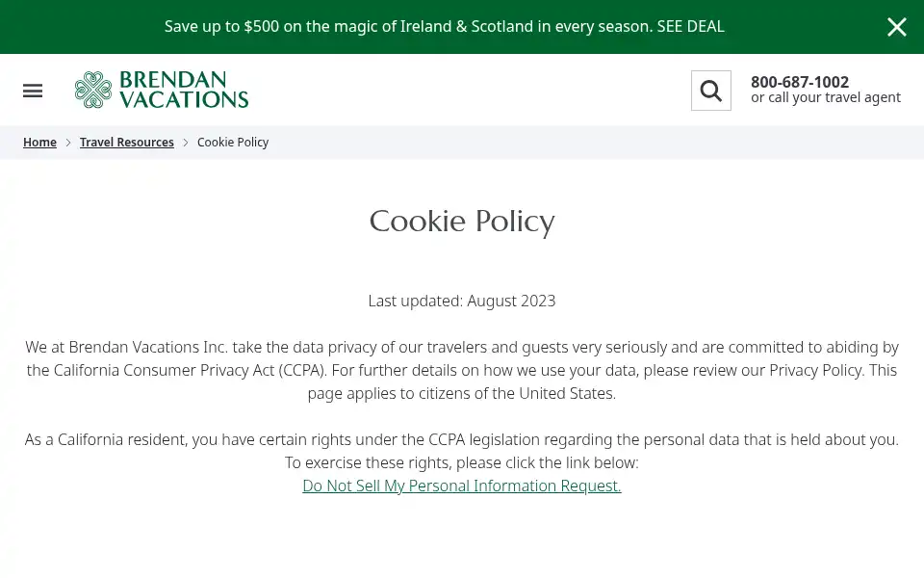Image resolution: width=924 pixels, height=578 pixels.
Task: Click the words 'Brendan Vacations Inc.' in paragraph
Action: (148, 347)
